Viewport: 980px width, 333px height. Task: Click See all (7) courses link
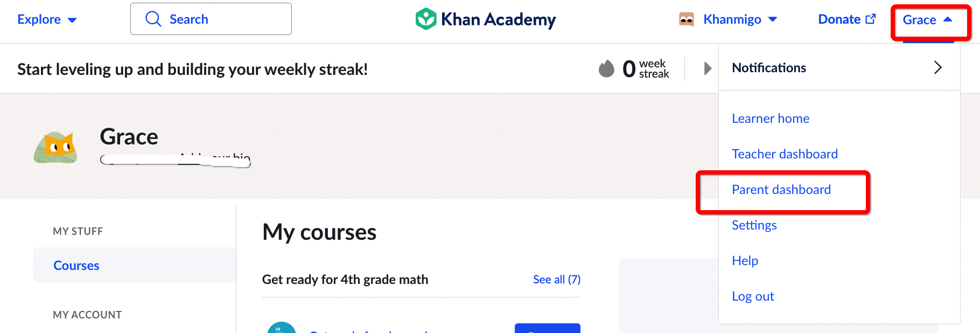[557, 279]
